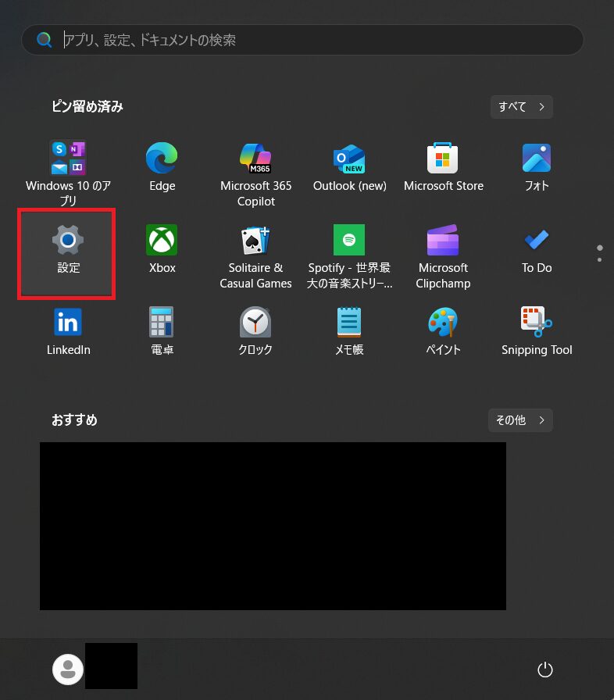The image size is (614, 700).
Task: Launch the Spotify app
Action: point(349,257)
